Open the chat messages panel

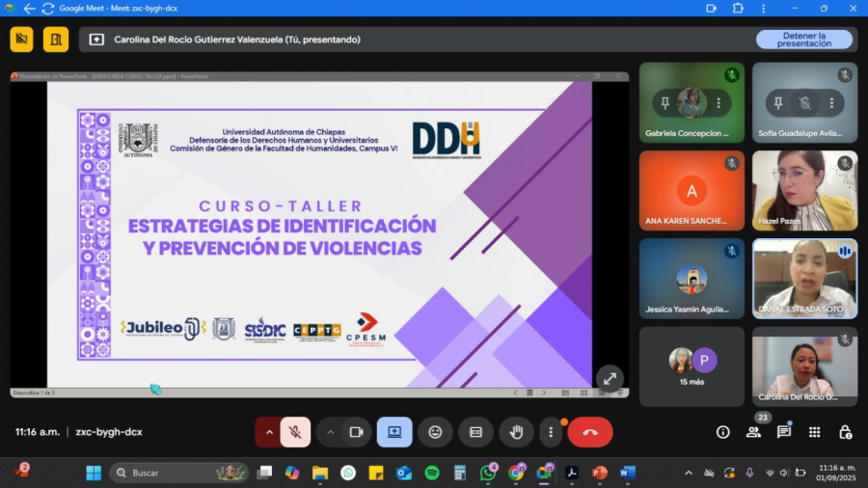tap(784, 432)
